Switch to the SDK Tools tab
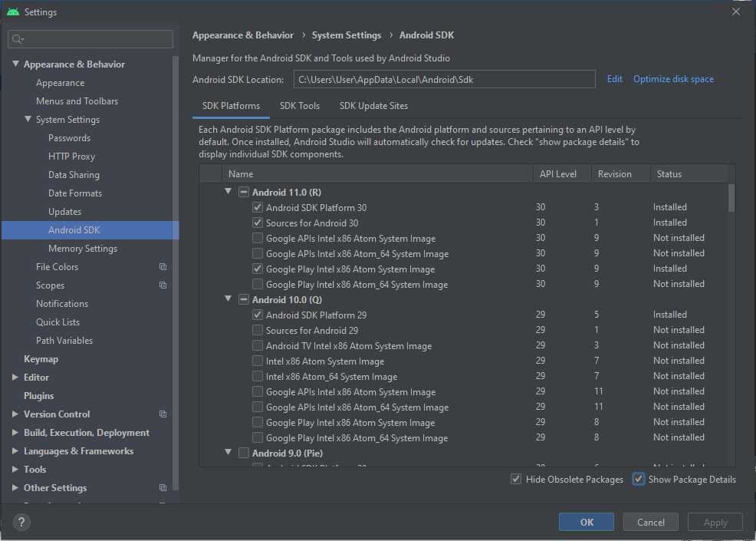 300,106
